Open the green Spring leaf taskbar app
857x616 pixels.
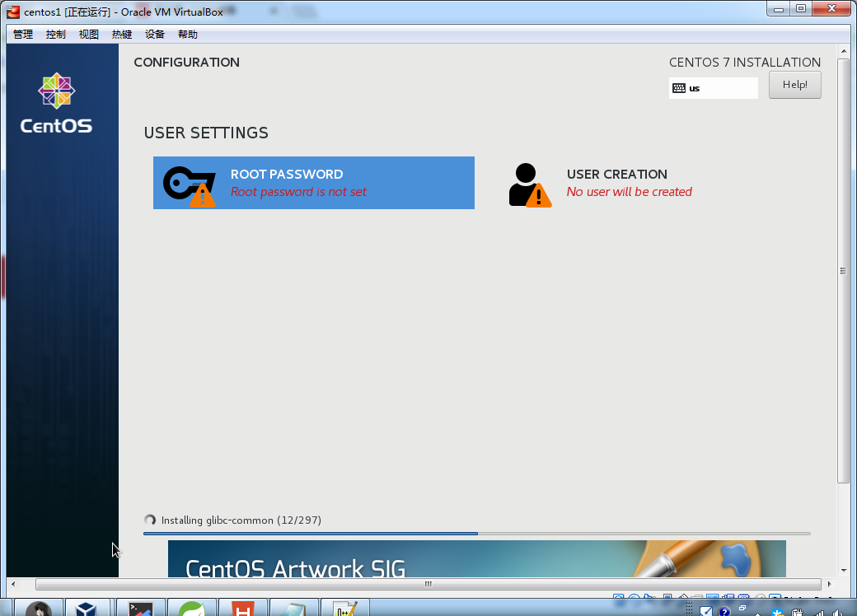(191, 608)
